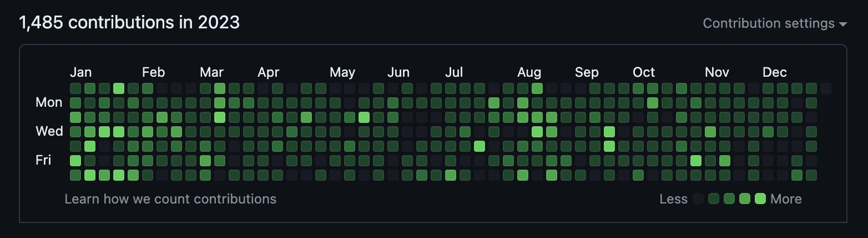
Task: Click the bright Friday cell in first January week
Action: point(75,161)
